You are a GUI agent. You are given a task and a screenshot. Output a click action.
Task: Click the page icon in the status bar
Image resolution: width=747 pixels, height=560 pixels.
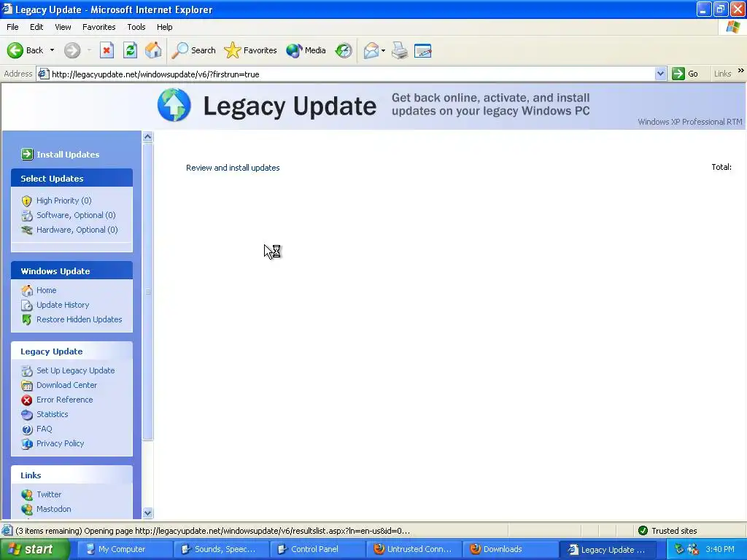pos(7,531)
